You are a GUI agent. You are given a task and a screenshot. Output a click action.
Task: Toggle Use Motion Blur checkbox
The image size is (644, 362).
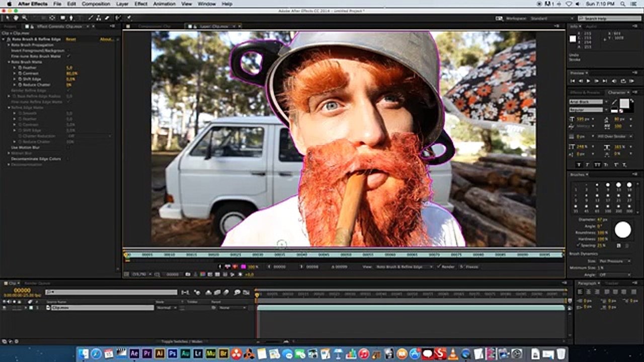(x=68, y=147)
